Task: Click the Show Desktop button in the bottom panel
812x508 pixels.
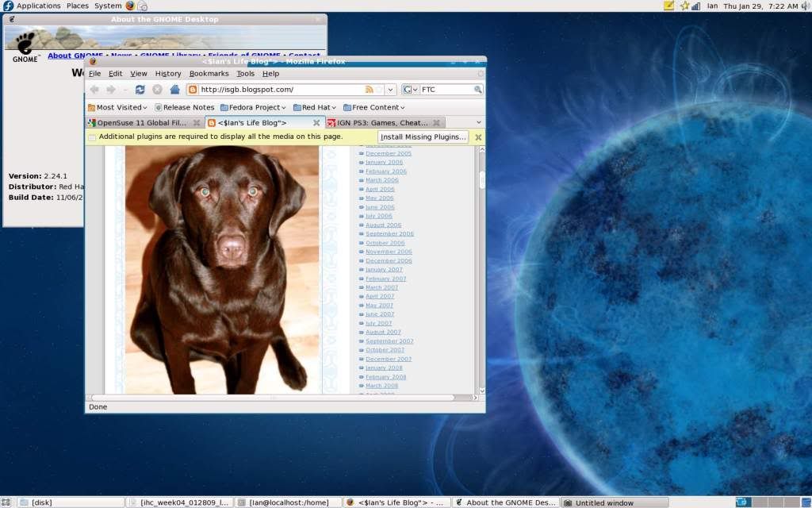Action: pyautogui.click(x=6, y=502)
